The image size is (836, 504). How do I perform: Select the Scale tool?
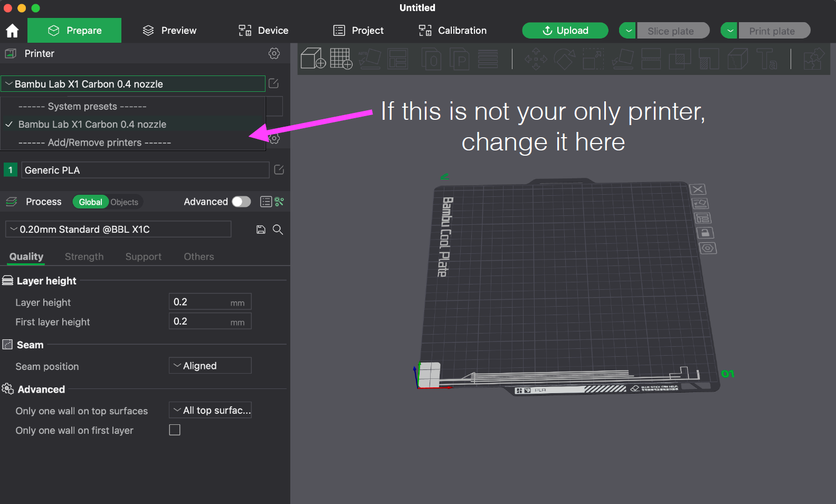click(x=593, y=59)
